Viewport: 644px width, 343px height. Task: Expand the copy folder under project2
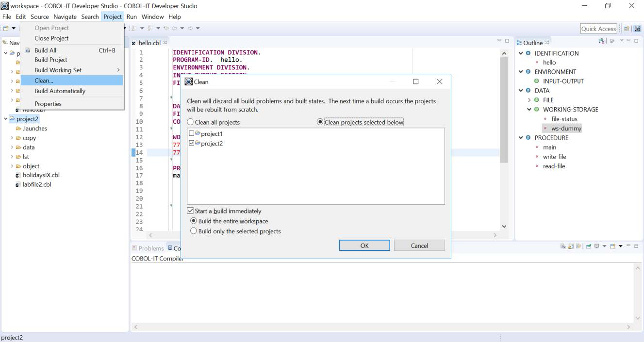(x=12, y=138)
